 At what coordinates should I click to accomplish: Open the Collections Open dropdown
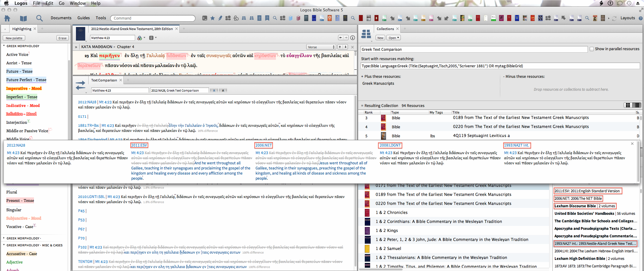(x=394, y=38)
